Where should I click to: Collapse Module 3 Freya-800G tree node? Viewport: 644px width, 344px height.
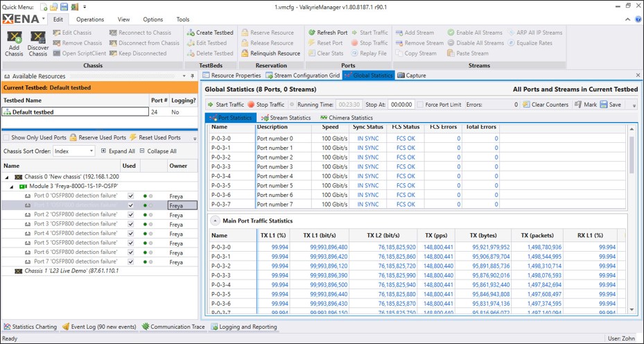[12, 186]
